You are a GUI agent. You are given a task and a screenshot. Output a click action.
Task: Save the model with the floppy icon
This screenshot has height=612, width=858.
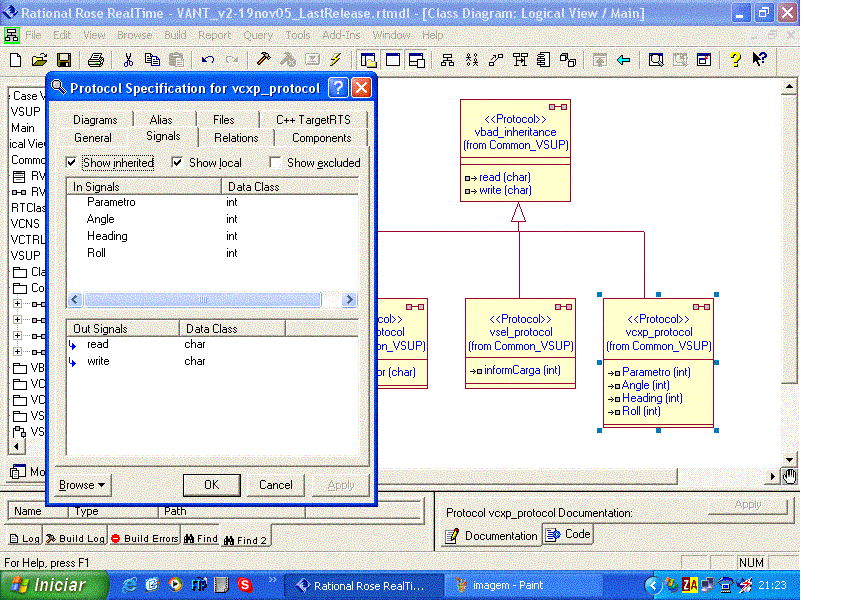tap(64, 60)
